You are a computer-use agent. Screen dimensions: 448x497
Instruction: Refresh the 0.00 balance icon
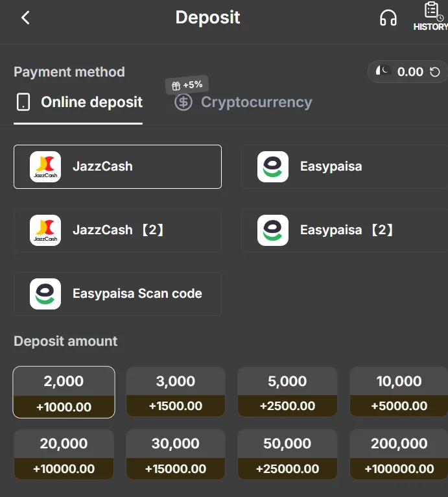[434, 72]
